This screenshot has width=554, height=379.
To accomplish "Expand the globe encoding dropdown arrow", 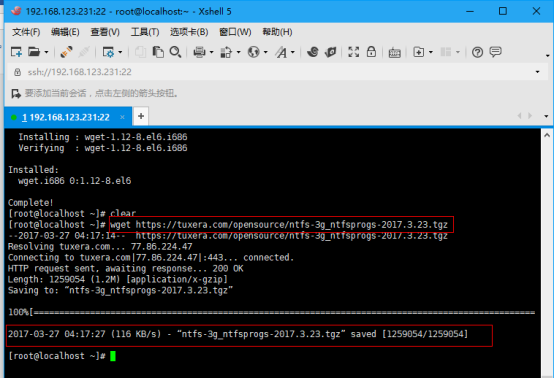I will click(266, 52).
